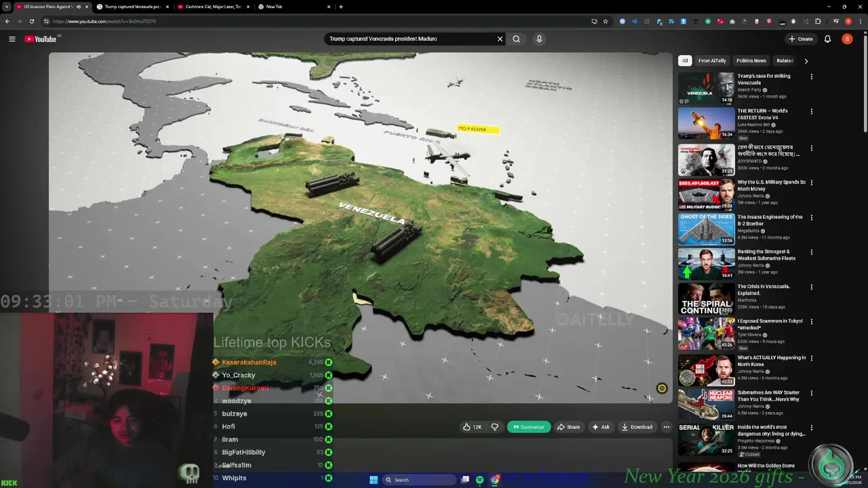View site information in address bar
The image size is (868, 488).
point(46,21)
